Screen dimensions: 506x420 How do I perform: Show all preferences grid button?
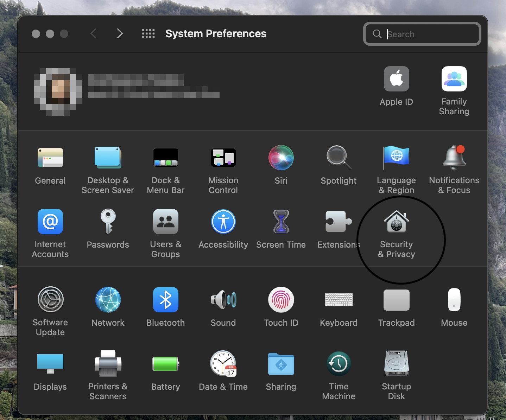click(x=148, y=34)
